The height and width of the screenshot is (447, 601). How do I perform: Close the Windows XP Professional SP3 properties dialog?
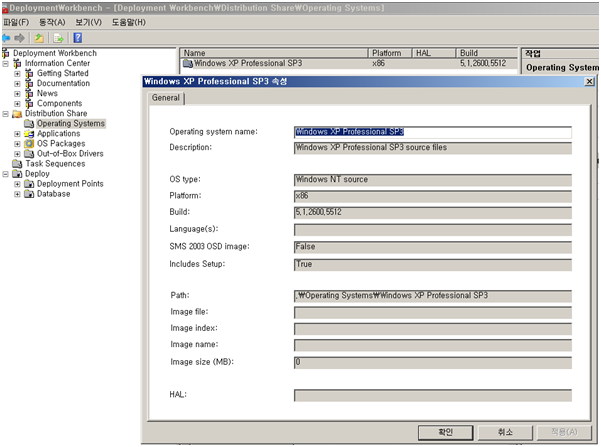pos(589,81)
